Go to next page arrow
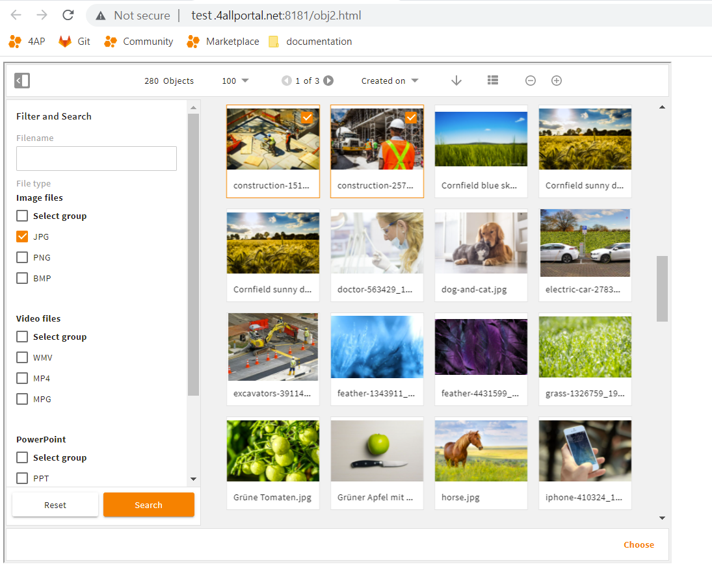Screen dimensions: 712x588 (328, 81)
